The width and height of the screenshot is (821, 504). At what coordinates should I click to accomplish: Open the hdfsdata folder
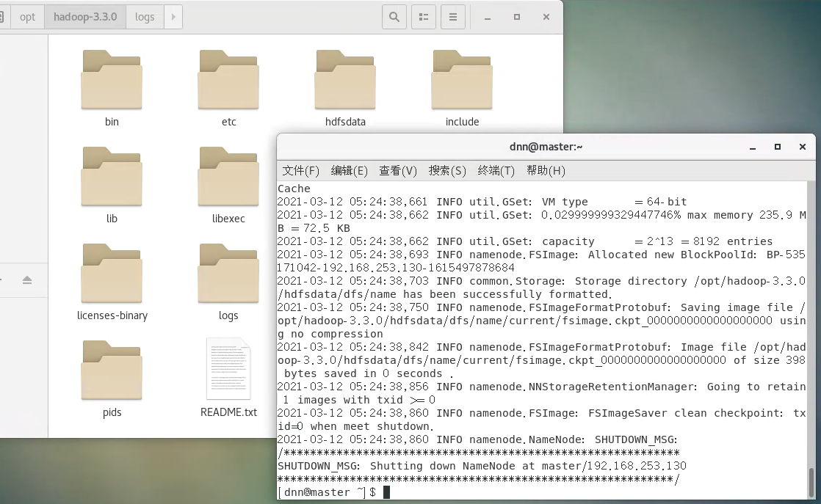point(345,80)
